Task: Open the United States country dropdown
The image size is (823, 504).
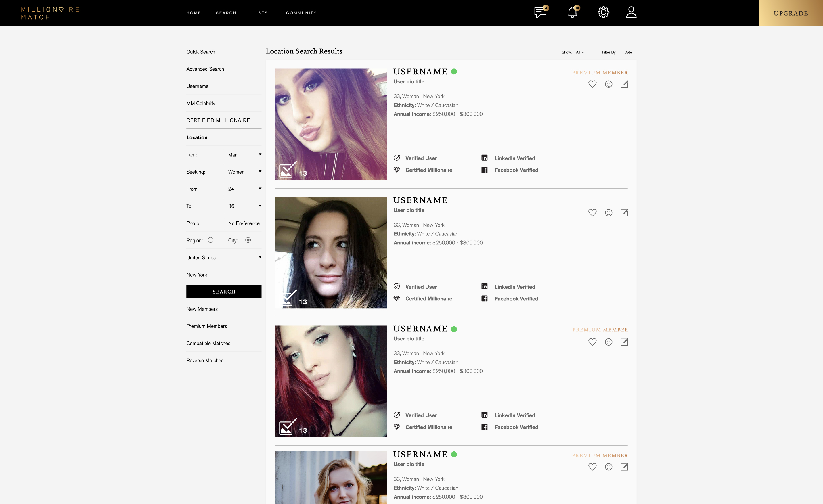Action: tap(224, 258)
